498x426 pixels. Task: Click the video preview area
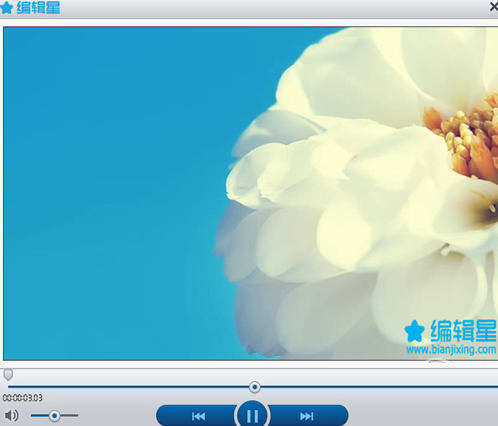click(x=251, y=193)
